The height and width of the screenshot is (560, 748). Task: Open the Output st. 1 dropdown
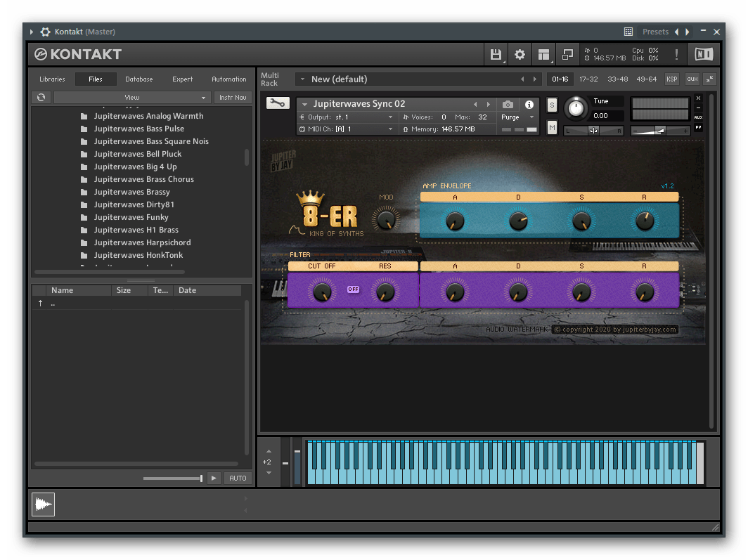point(347,117)
